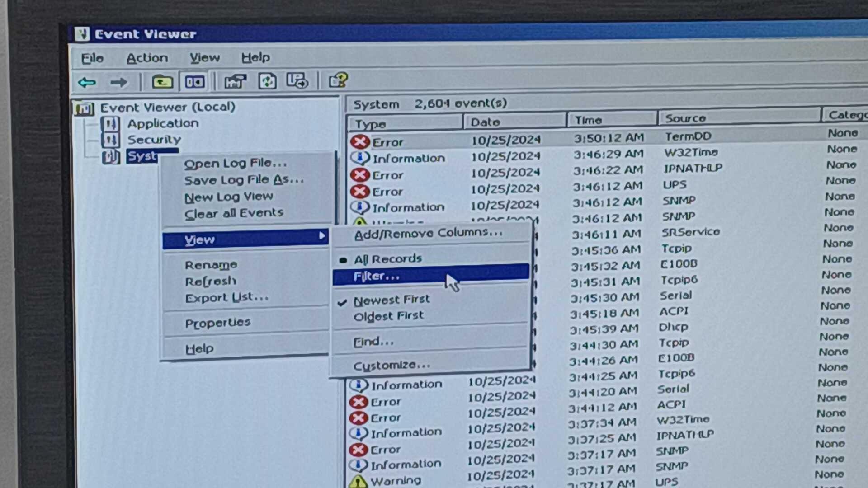This screenshot has height=488, width=868.
Task: Click the info icon for the W32Time 3:46:29 event
Action: (360, 158)
